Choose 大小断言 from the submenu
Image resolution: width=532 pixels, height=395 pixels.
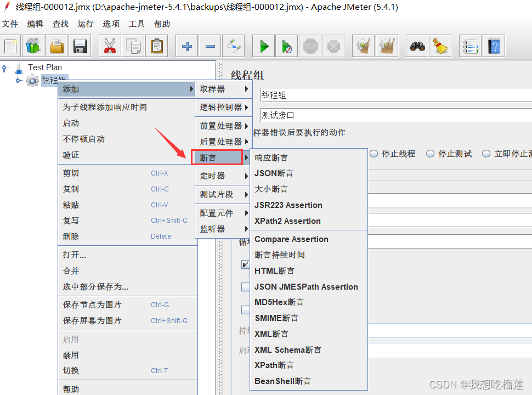pos(309,189)
